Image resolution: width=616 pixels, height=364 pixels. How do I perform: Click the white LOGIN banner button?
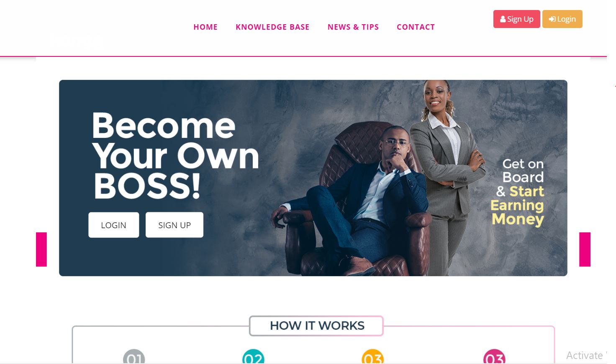[x=114, y=225]
